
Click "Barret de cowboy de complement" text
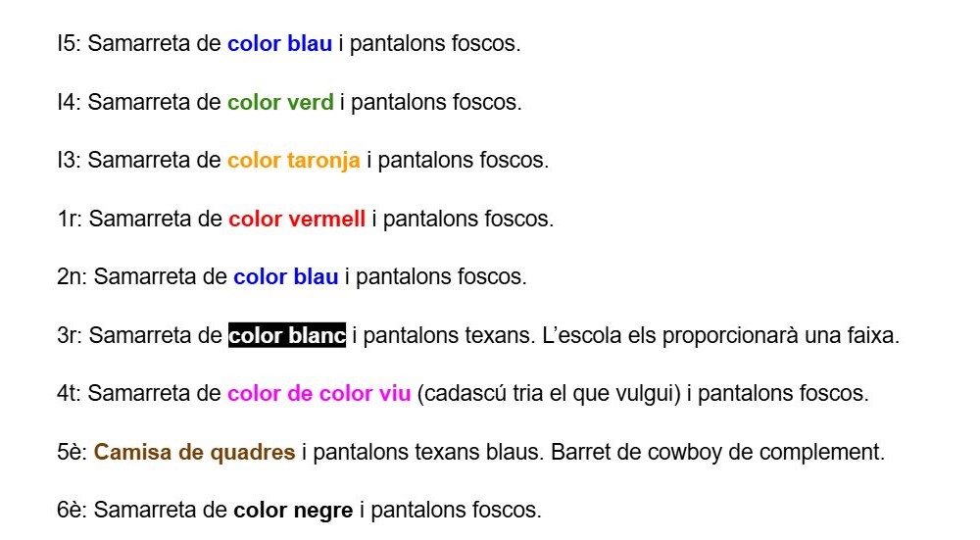pos(716,453)
